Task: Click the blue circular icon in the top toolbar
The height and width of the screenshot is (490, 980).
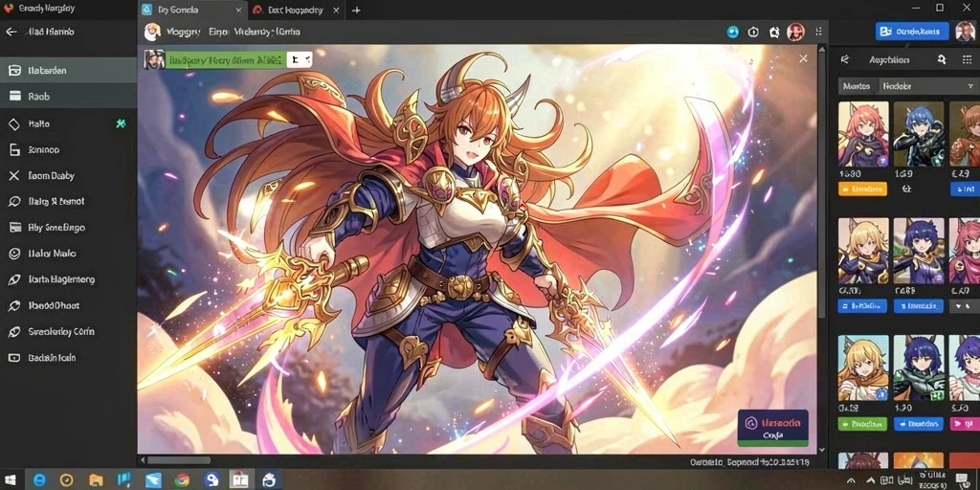Action: click(x=733, y=32)
